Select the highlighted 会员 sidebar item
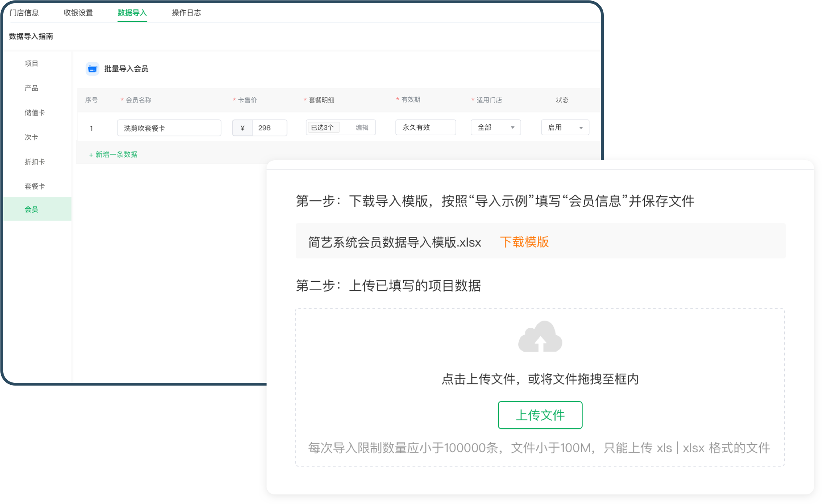Screen dimensions: 822x504 [x=37, y=209]
